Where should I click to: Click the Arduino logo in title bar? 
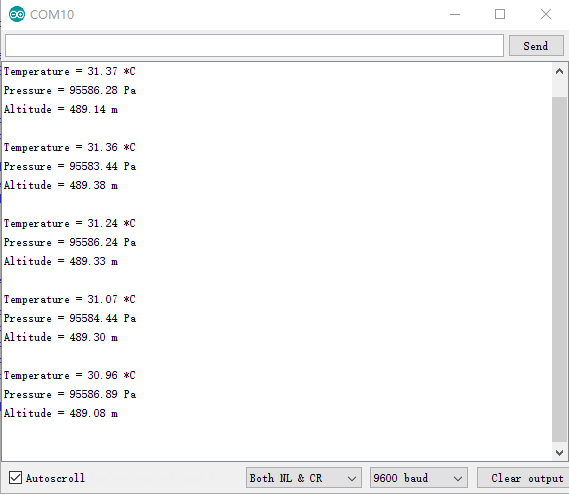[x=17, y=15]
